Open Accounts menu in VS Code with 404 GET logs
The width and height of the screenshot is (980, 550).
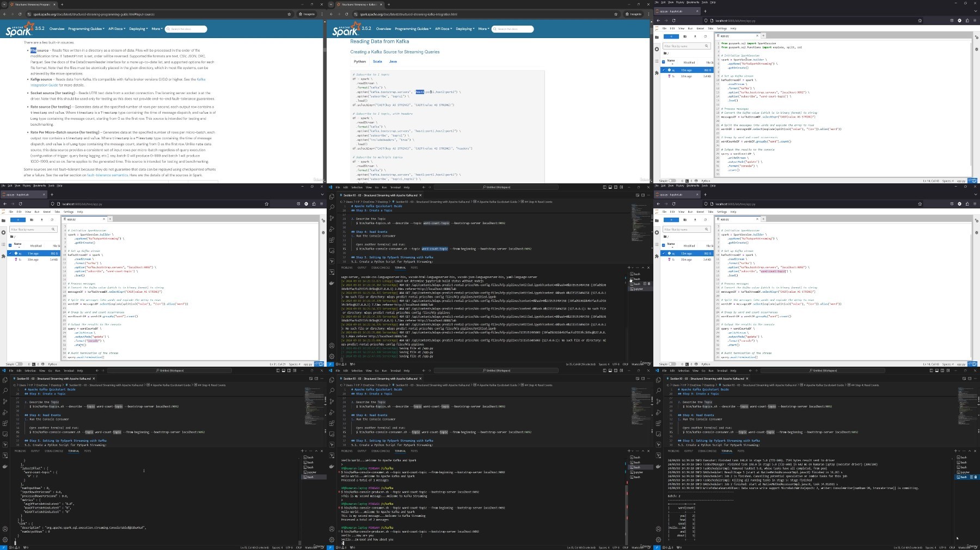332,345
